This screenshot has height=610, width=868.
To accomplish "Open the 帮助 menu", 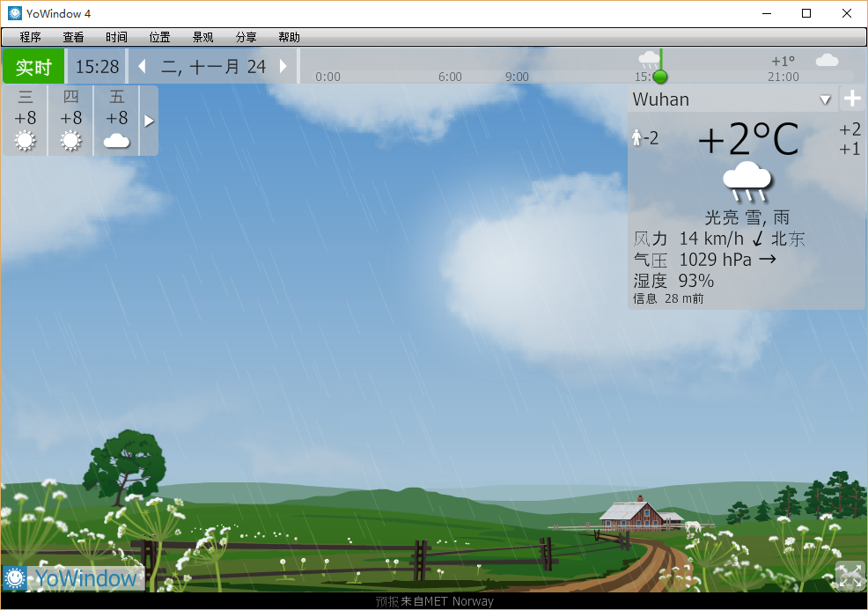I will pyautogui.click(x=289, y=37).
